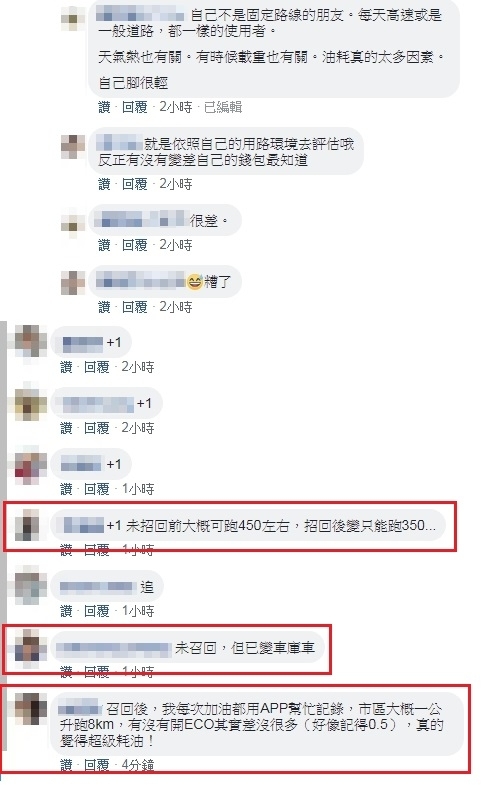Open avatar of top comment about 固定路線
The height and width of the screenshot is (785, 496).
point(73,19)
